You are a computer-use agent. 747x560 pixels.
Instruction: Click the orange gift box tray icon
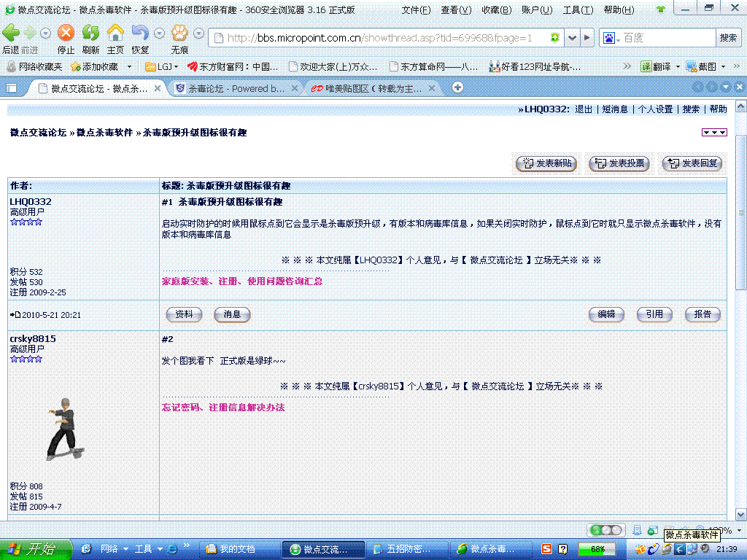[640, 549]
